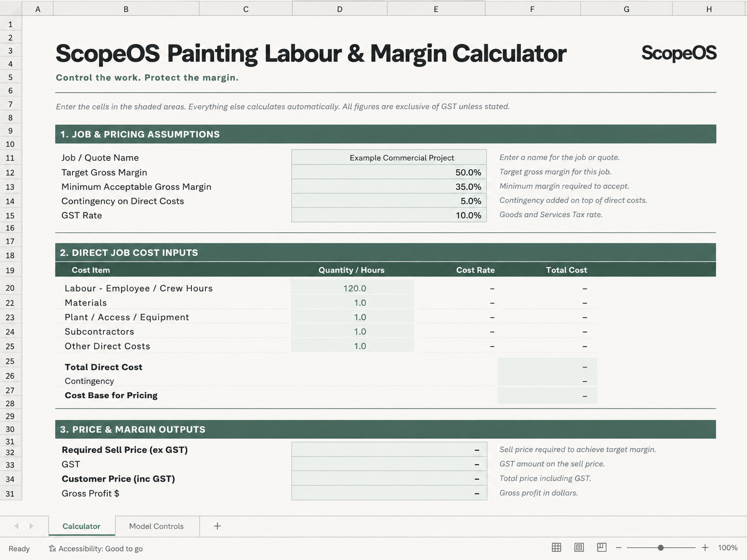The width and height of the screenshot is (747, 560).
Task: Click the 'Total Cost' column heading
Action: (566, 270)
